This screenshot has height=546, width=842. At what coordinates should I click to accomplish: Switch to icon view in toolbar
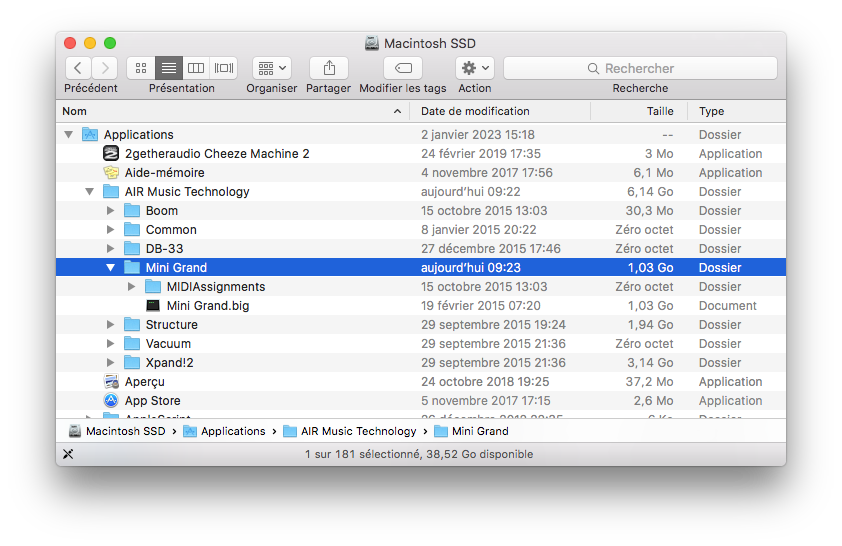pyautogui.click(x=140, y=68)
